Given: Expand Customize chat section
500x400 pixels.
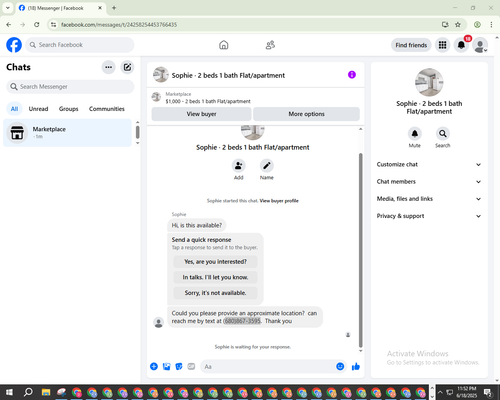Looking at the screenshot, I should (x=429, y=164).
